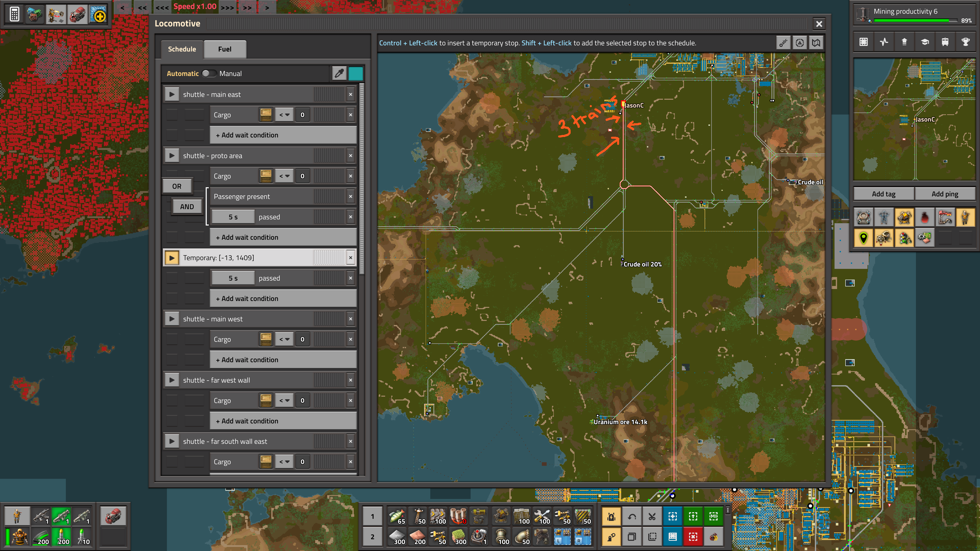This screenshot has width=980, height=551.
Task: Select quickbar row 1 button
Action: click(x=372, y=516)
